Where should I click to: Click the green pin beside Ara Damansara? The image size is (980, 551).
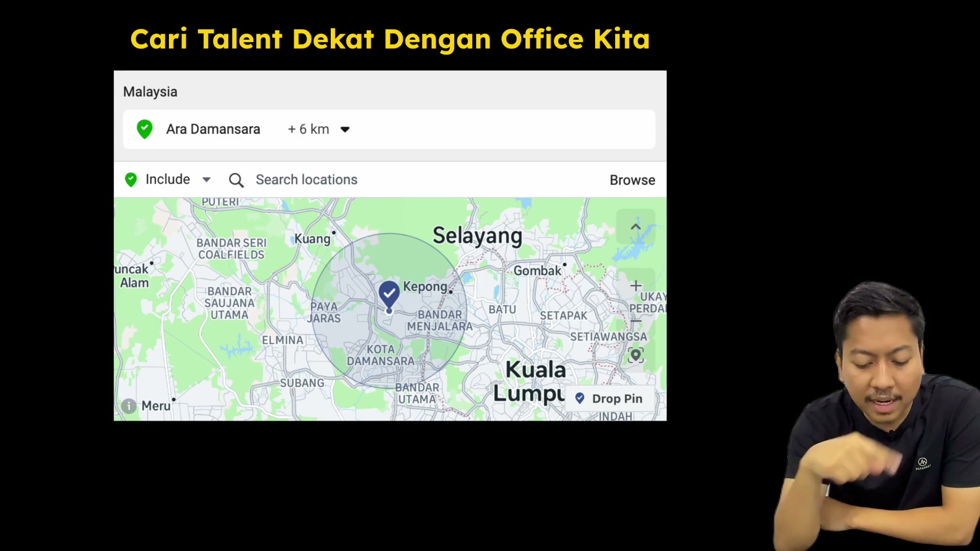(144, 129)
